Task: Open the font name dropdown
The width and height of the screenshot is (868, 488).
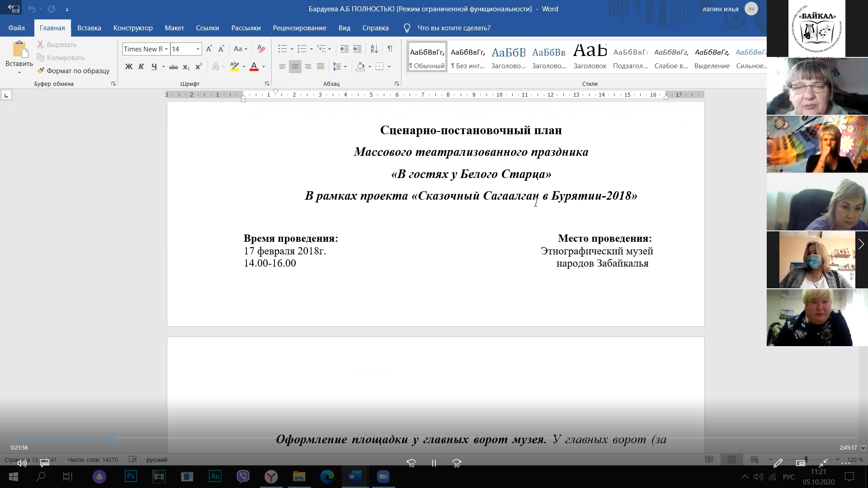Action: pos(166,49)
